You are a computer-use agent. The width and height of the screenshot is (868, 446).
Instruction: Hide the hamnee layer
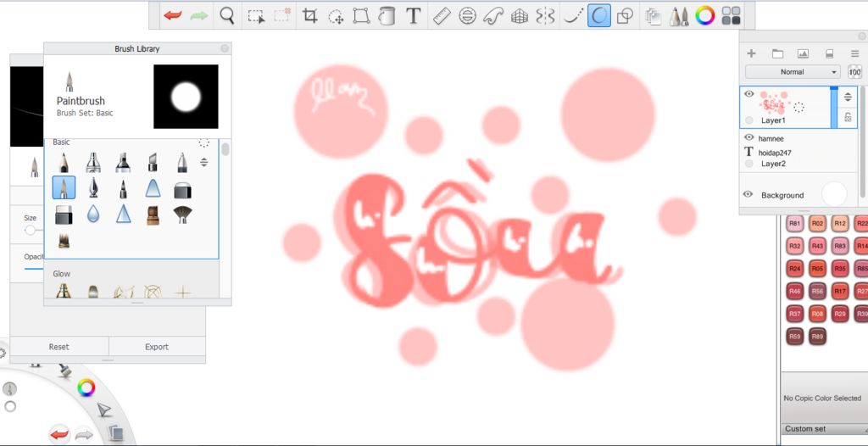point(749,137)
